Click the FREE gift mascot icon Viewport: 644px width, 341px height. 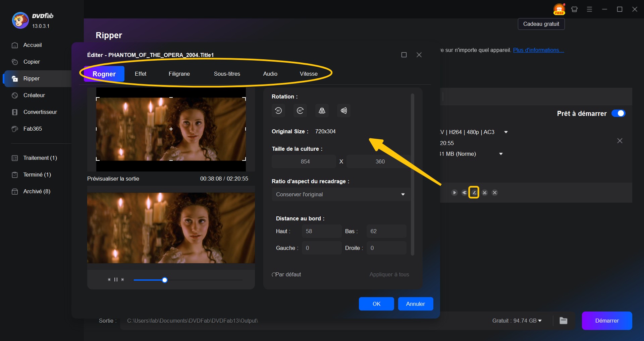coord(559,9)
